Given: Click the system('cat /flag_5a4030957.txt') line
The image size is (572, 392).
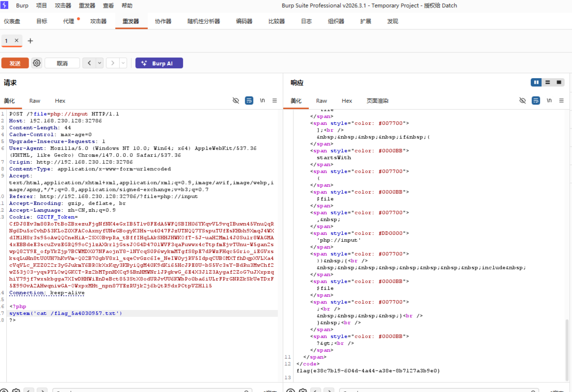Looking at the screenshot, I should click(x=66, y=313).
